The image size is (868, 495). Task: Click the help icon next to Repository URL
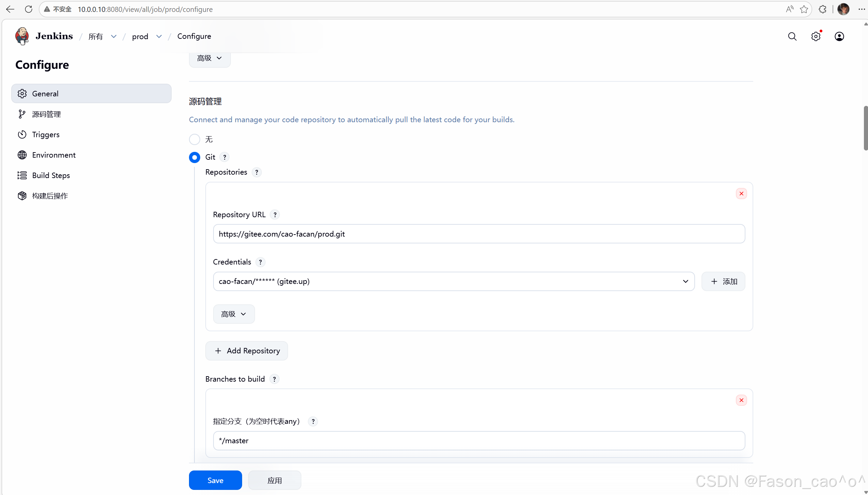pyautogui.click(x=275, y=214)
